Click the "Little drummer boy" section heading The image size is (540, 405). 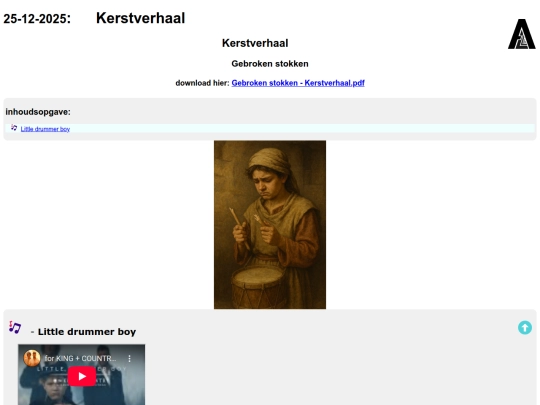[x=87, y=332]
